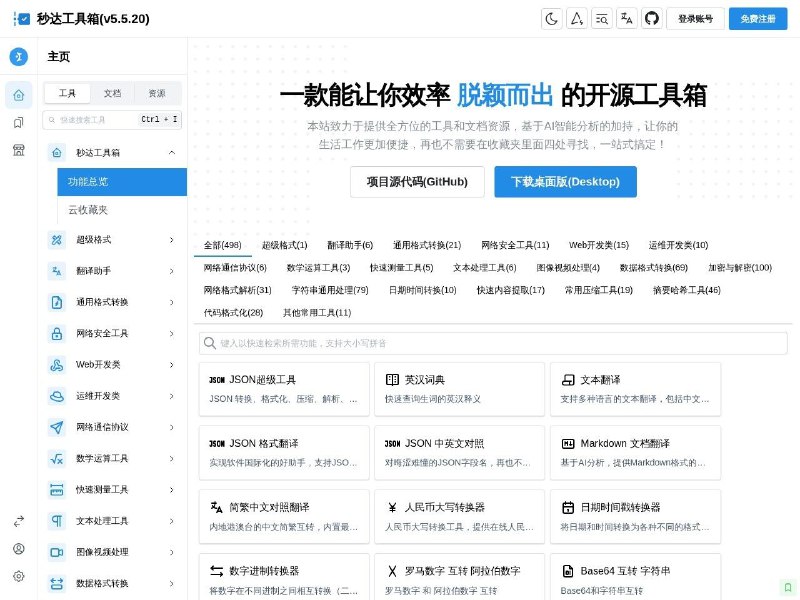Switch to the 文档 tab
This screenshot has height=600, width=800.
tap(112, 93)
